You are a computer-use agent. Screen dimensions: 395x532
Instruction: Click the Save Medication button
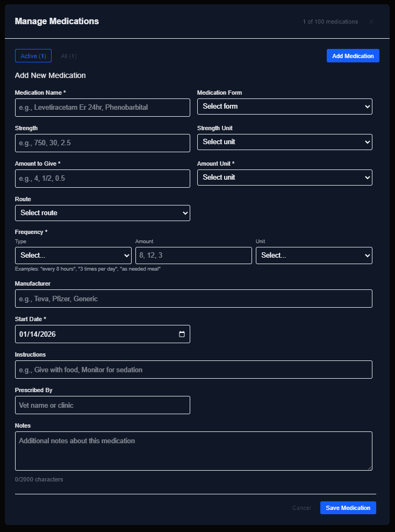pyautogui.click(x=348, y=507)
